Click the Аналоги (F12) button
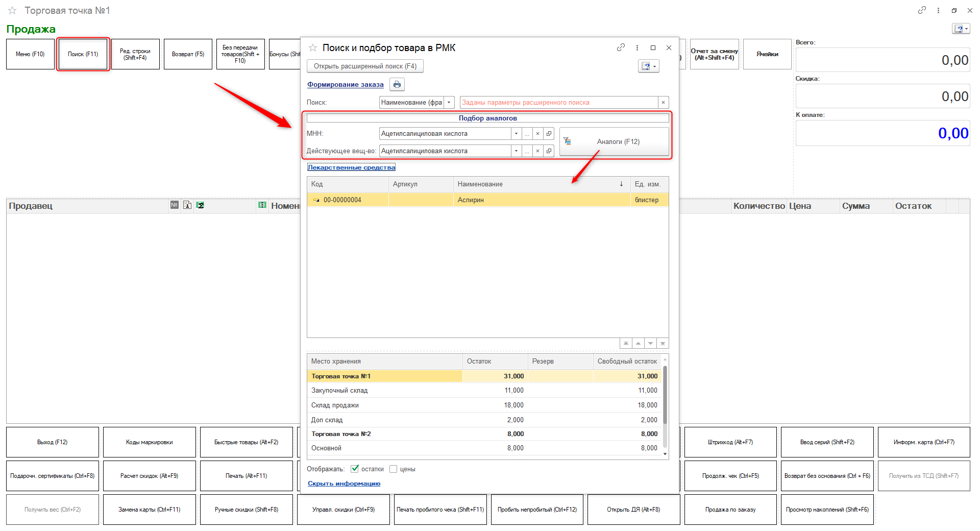Viewport: 980px width, 531px height. point(614,141)
